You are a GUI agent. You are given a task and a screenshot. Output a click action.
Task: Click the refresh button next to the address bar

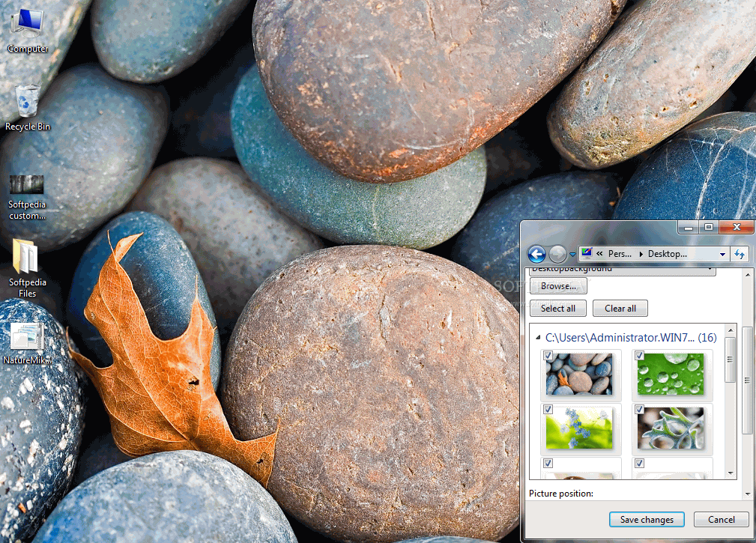coord(740,254)
